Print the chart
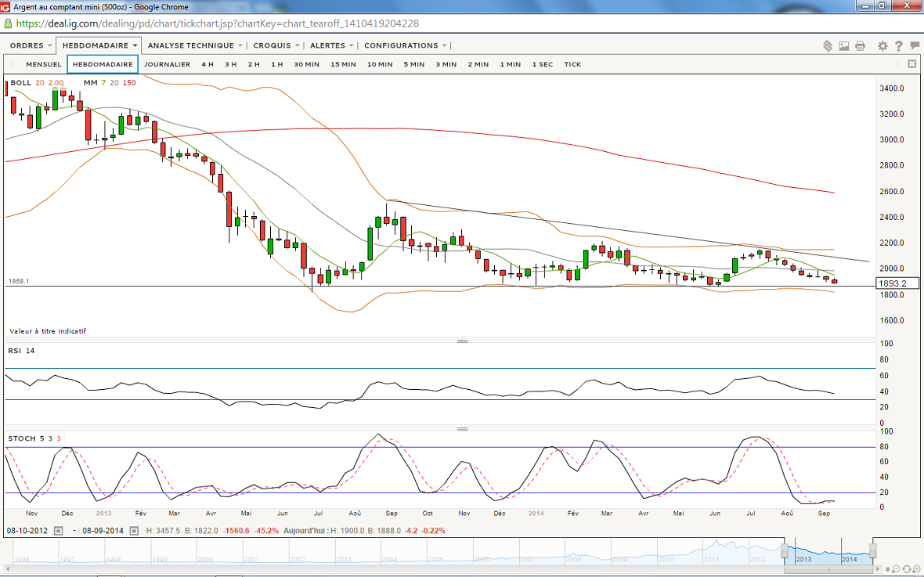The image size is (924, 577). [x=860, y=46]
